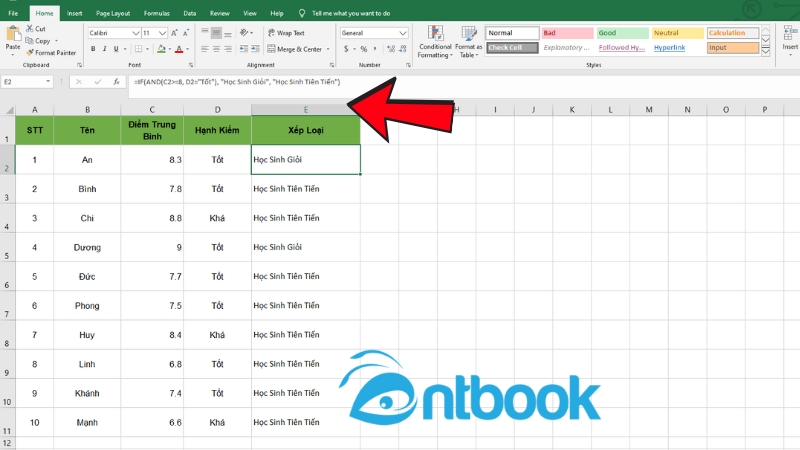This screenshot has height=450, width=800.
Task: Open Format as Table gallery
Action: coord(468,42)
